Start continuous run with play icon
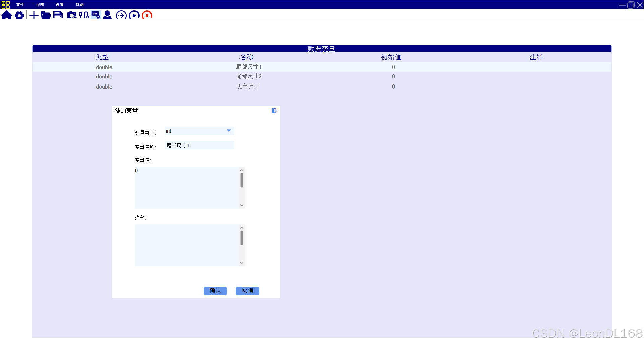 click(134, 15)
